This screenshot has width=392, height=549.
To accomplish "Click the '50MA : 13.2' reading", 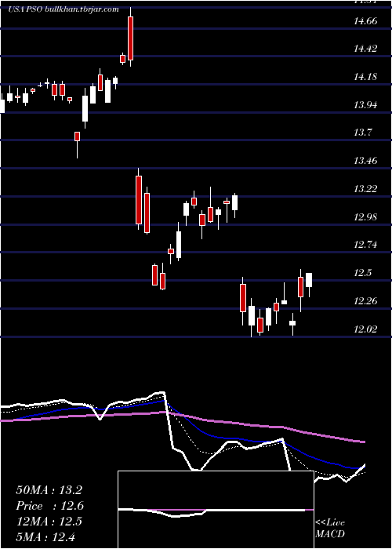I will (x=49, y=490).
